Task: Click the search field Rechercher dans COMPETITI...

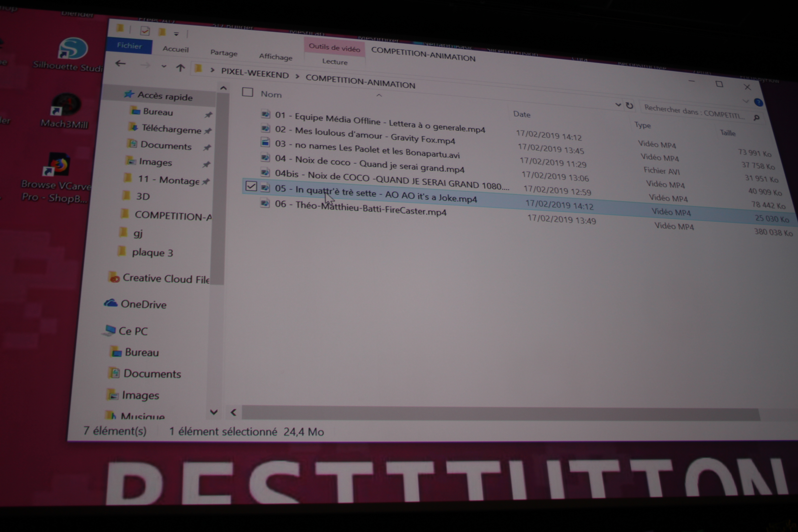Action: (x=692, y=112)
